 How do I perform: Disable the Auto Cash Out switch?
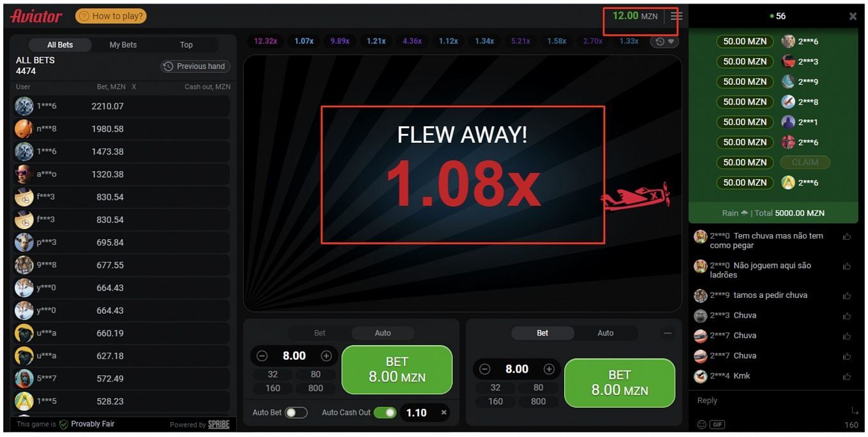click(385, 413)
